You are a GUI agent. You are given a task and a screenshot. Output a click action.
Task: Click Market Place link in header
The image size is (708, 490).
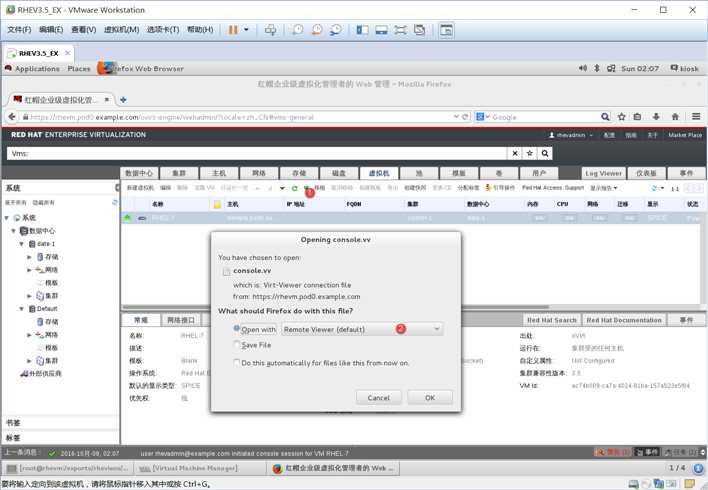click(685, 135)
